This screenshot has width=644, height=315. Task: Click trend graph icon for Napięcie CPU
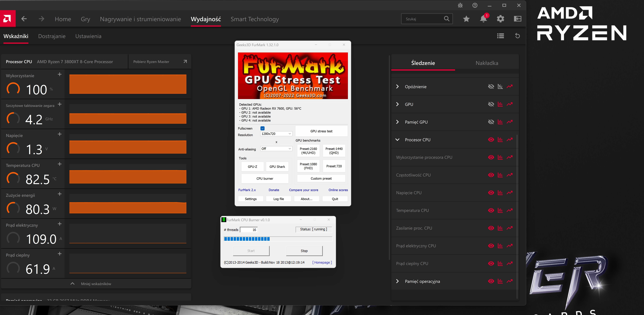(x=510, y=193)
